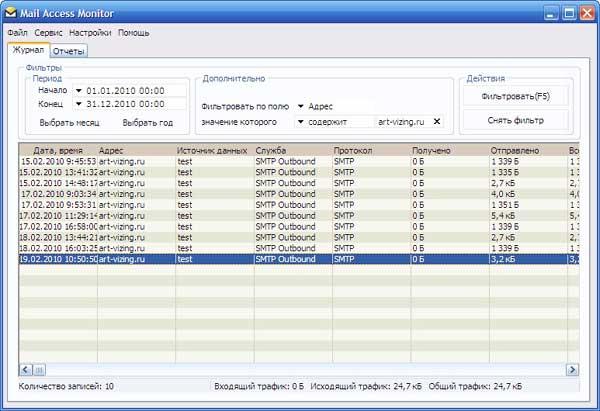This screenshot has height=411, width=600.
Task: Expand the Фильтровать по полю Адрес dropdown
Action: (x=301, y=106)
